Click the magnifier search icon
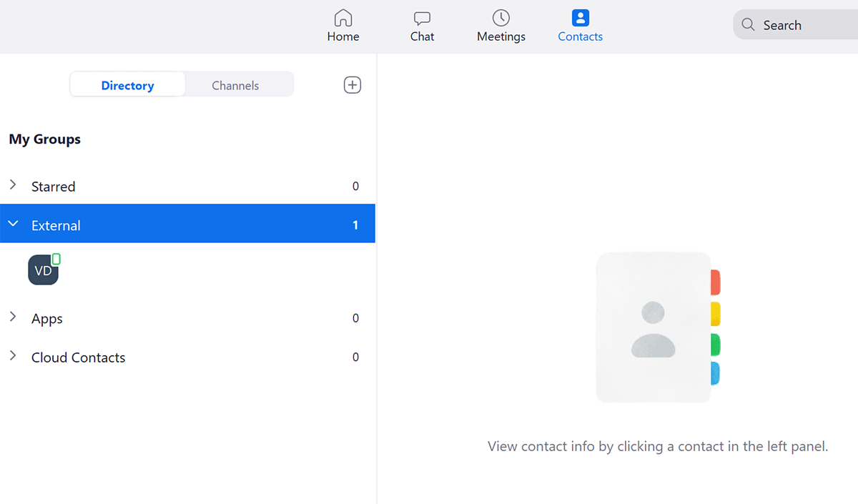Viewport: 858px width, 504px height. pos(748,25)
